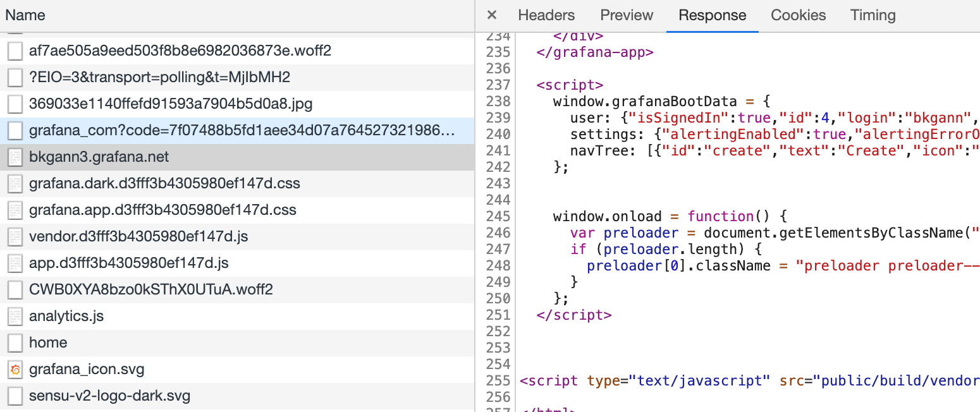Click line number 245 in response
Image resolution: width=980 pixels, height=412 pixels.
(499, 217)
